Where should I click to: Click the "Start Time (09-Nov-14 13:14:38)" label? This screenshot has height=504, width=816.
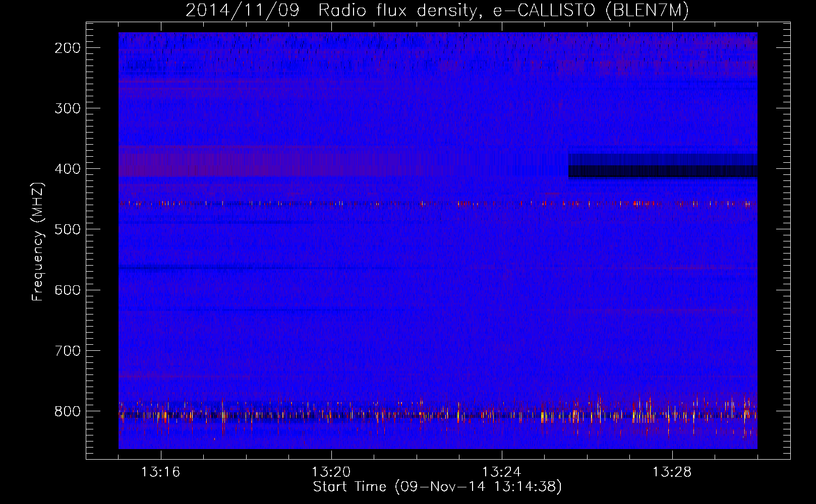437,487
